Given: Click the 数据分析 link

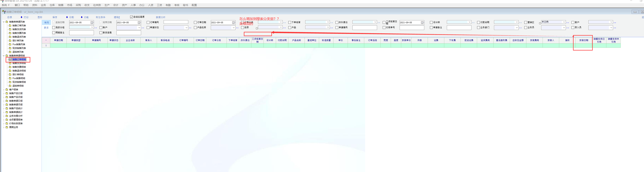Looking at the screenshot, I should 161,17.
